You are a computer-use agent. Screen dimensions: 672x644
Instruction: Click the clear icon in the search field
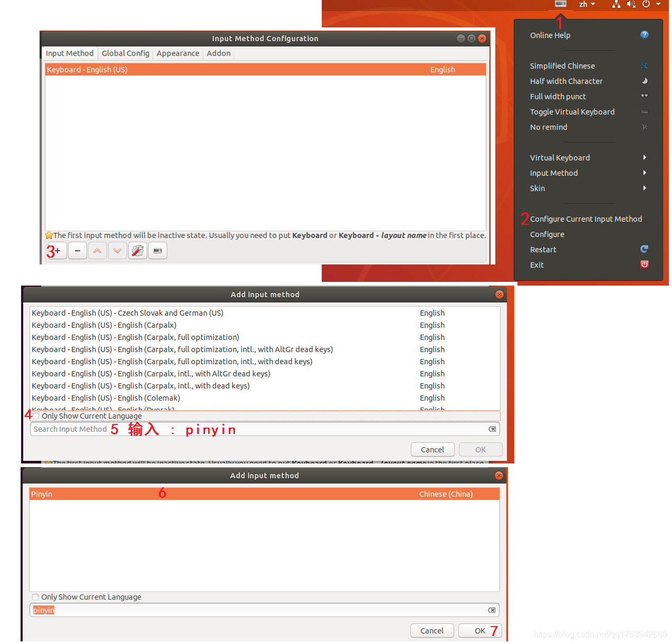492,429
